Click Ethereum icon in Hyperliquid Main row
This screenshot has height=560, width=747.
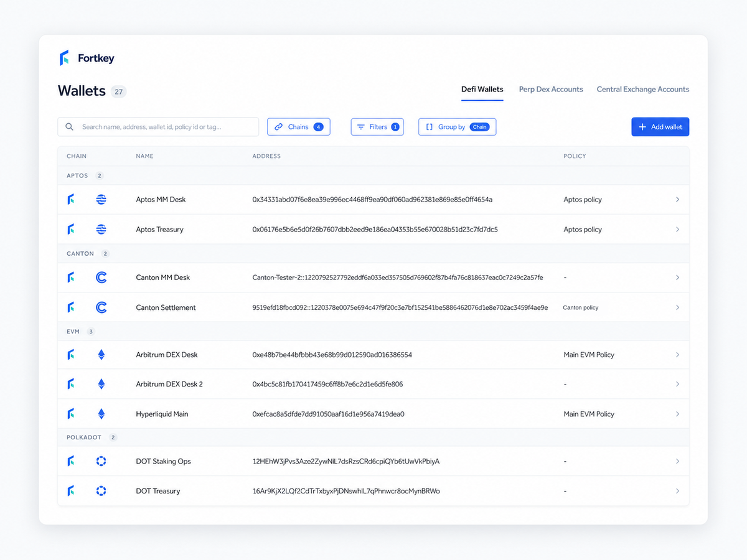[101, 414]
